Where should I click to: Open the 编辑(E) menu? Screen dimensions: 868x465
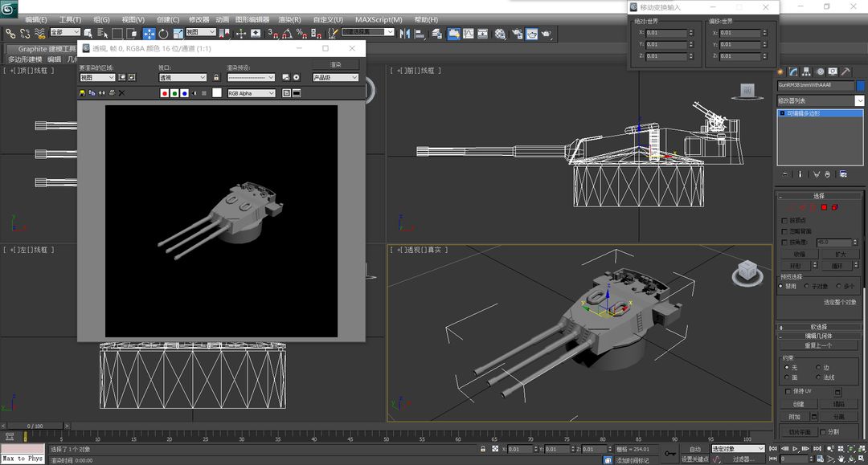(36, 19)
